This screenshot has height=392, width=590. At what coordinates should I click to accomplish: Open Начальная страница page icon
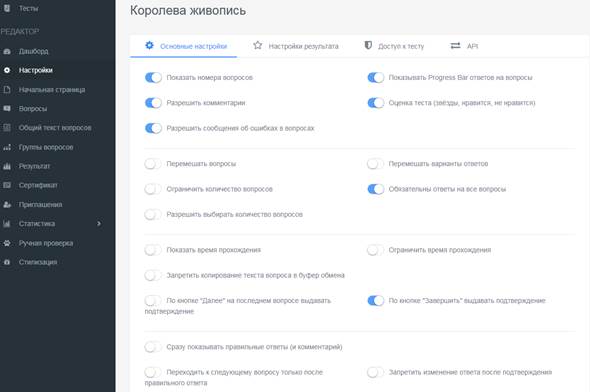tap(7, 90)
